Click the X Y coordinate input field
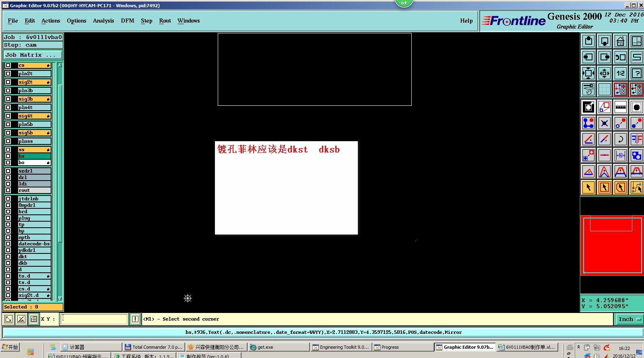The image size is (644, 358). pyautogui.click(x=94, y=319)
